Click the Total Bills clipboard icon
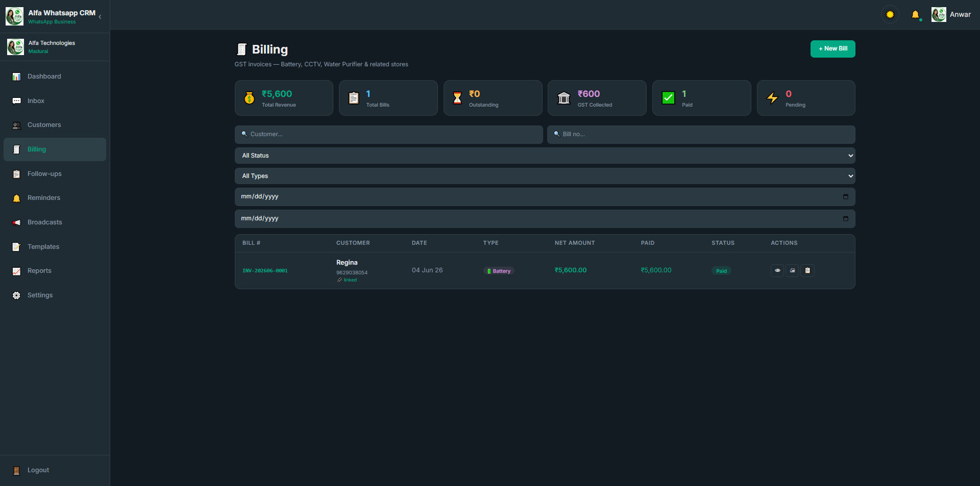980x486 pixels. pos(354,97)
